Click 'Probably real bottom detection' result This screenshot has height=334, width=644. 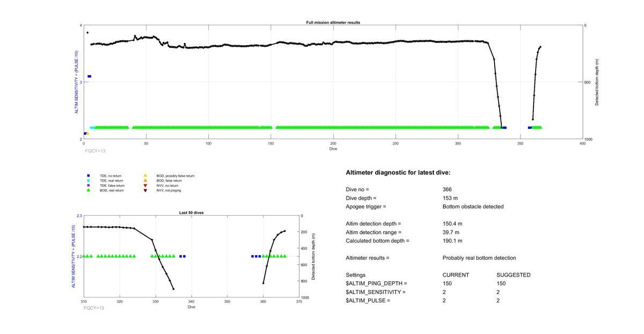[479, 258]
